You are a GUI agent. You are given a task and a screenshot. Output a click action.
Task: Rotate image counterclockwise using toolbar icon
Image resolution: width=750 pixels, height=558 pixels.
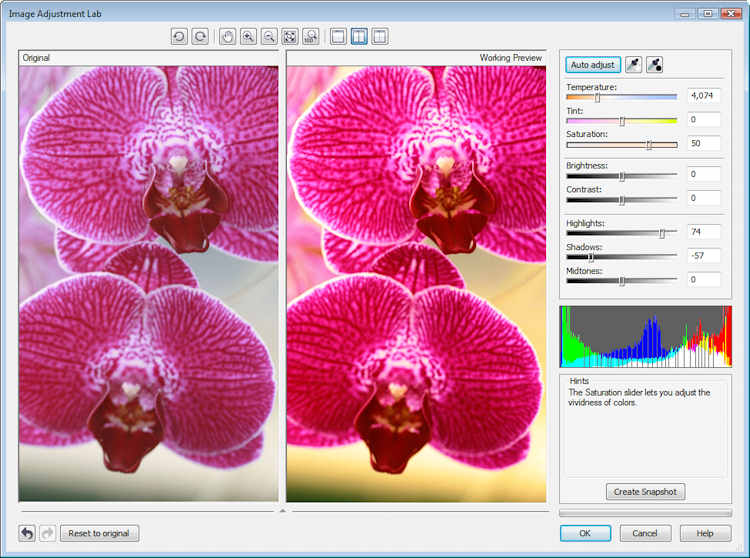[x=179, y=36]
